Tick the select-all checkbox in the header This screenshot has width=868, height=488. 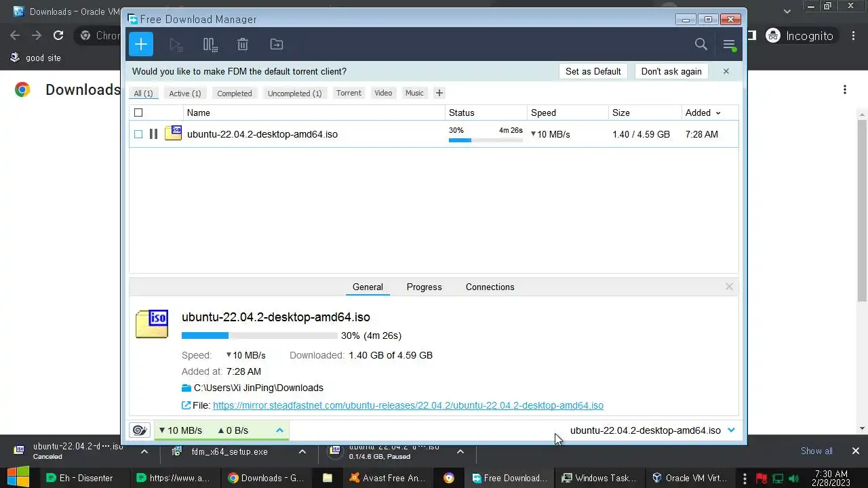pos(138,113)
